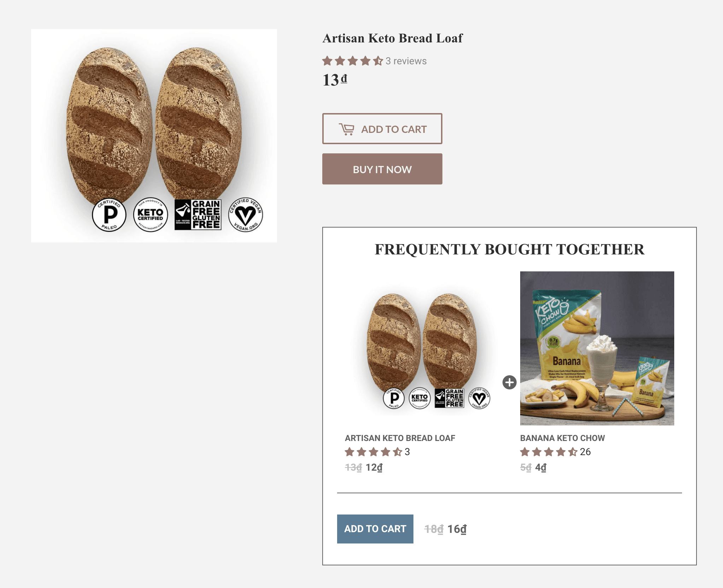Click the Certified Paleo badge on main image
Image resolution: width=723 pixels, height=588 pixels.
coord(109,214)
